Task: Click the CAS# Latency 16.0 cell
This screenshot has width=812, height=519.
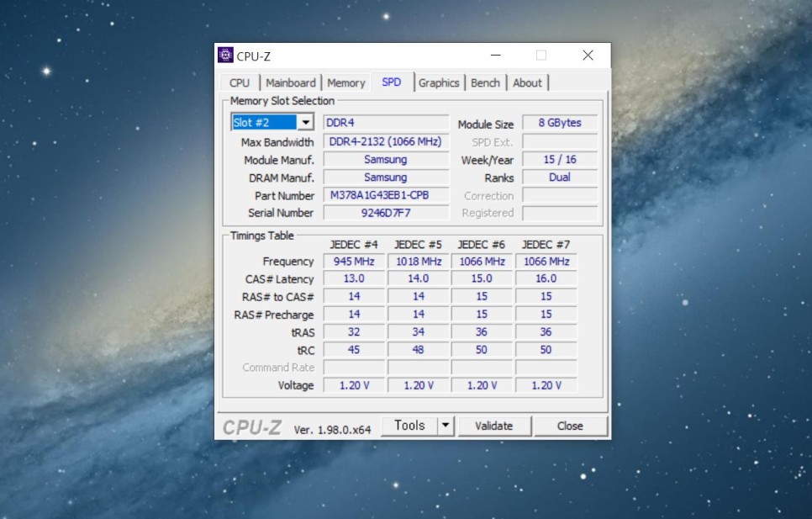Action: 546,278
